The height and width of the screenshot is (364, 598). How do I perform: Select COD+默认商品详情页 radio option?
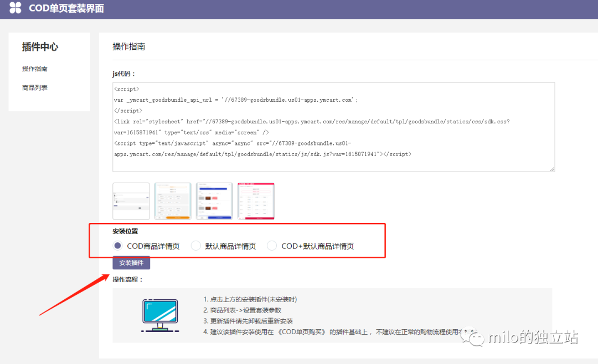(271, 246)
